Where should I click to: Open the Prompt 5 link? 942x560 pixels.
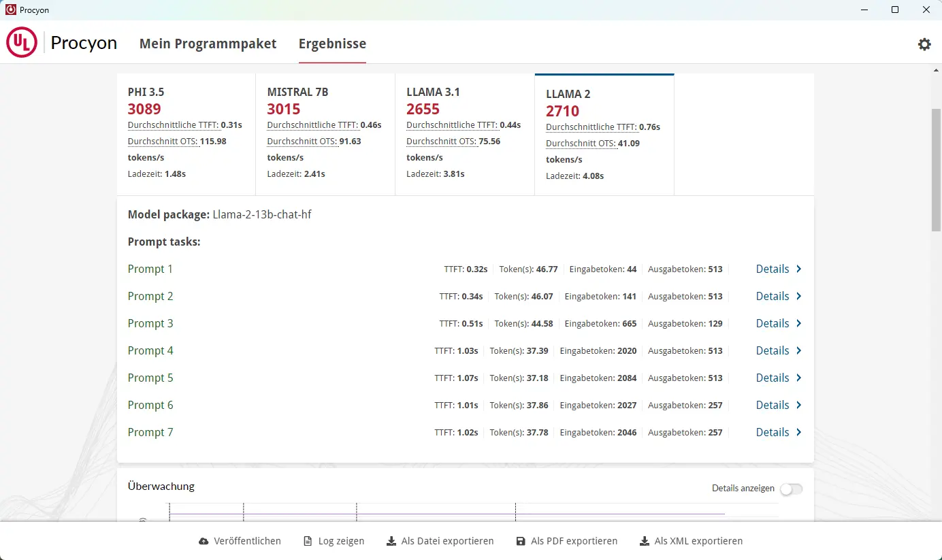pyautogui.click(x=150, y=378)
